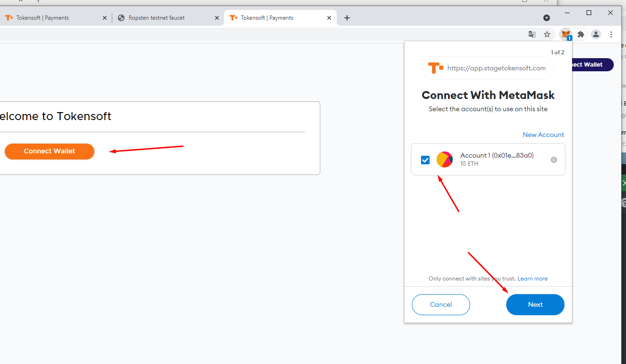The width and height of the screenshot is (626, 364).
Task: Click the Connect With MetaMask heading
Action: tap(488, 95)
